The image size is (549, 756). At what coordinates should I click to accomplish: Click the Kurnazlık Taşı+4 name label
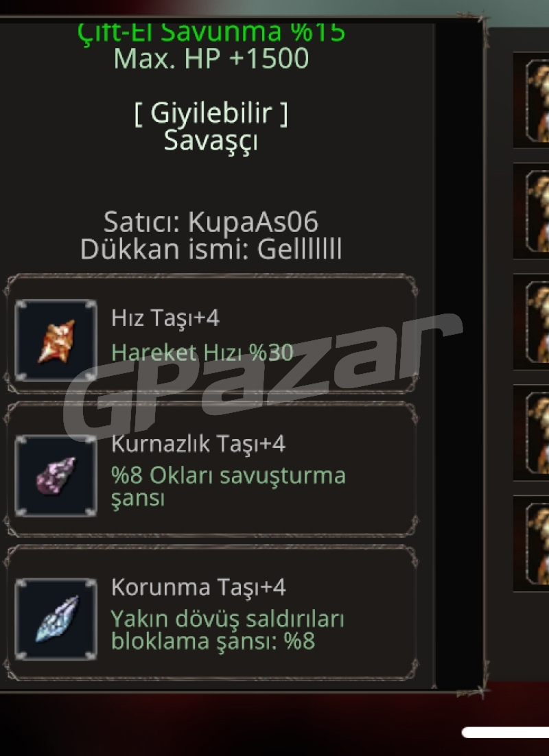tap(198, 444)
